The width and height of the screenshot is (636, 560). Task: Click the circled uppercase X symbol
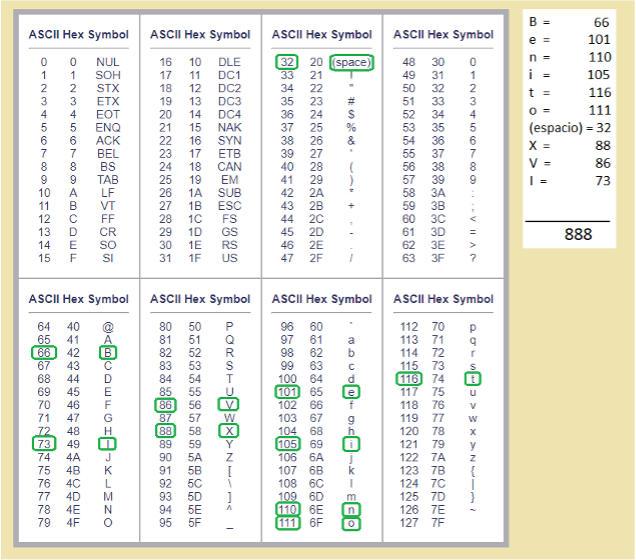pyautogui.click(x=229, y=430)
